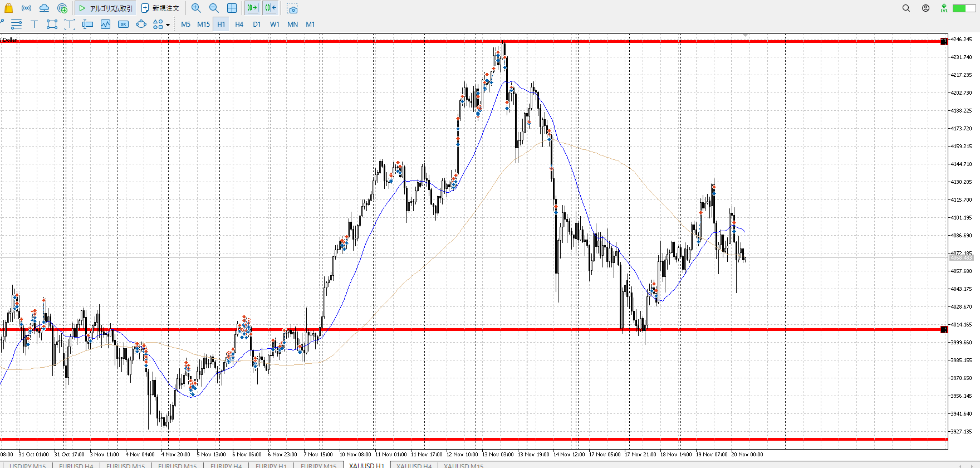Open the Market shopping bag icon
This screenshot has height=468, width=980.
(8, 8)
